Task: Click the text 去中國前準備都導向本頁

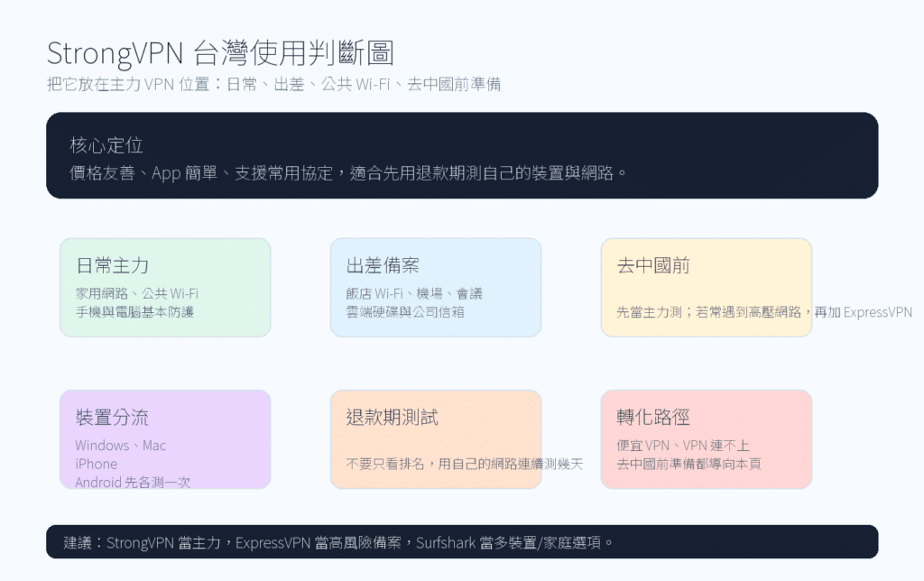Action: pyautogui.click(x=688, y=464)
